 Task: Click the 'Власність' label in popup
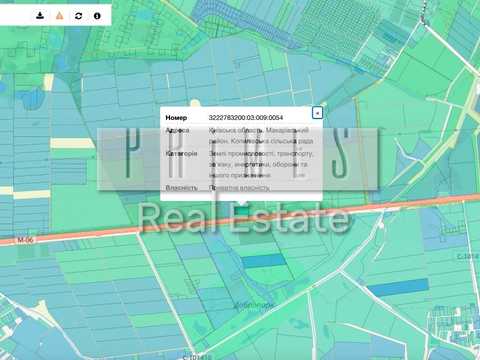click(181, 188)
